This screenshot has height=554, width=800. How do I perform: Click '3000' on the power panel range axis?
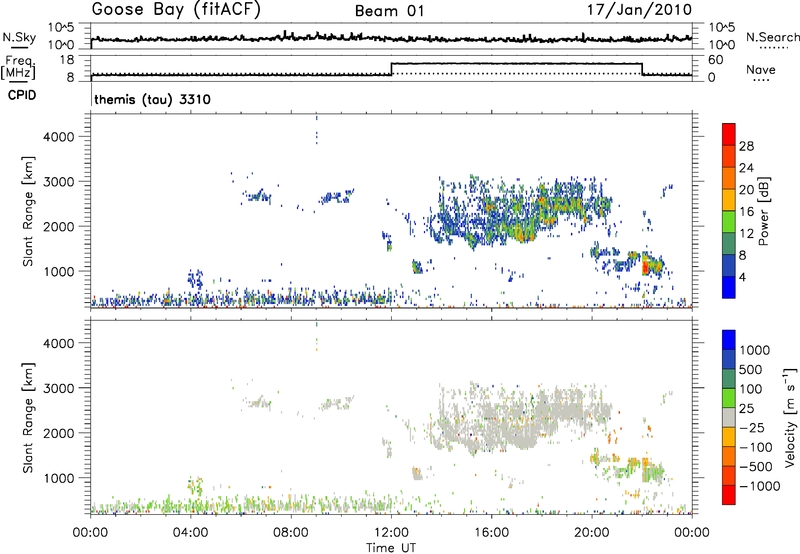point(58,182)
